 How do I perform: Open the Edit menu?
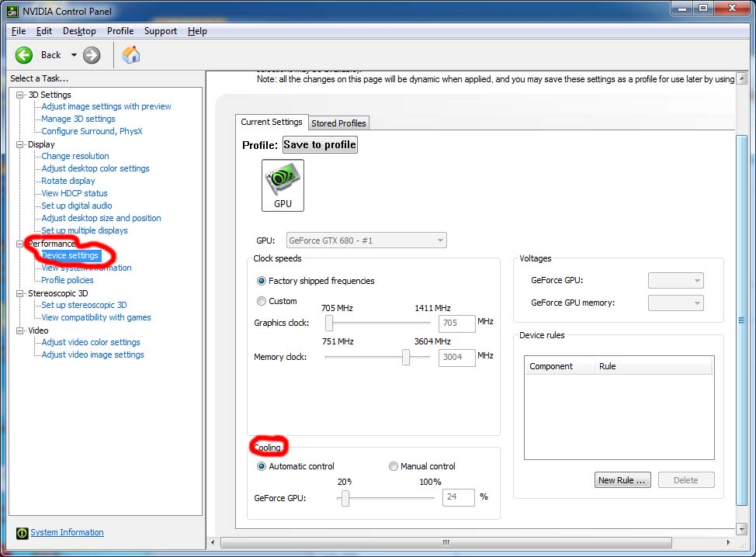44,31
